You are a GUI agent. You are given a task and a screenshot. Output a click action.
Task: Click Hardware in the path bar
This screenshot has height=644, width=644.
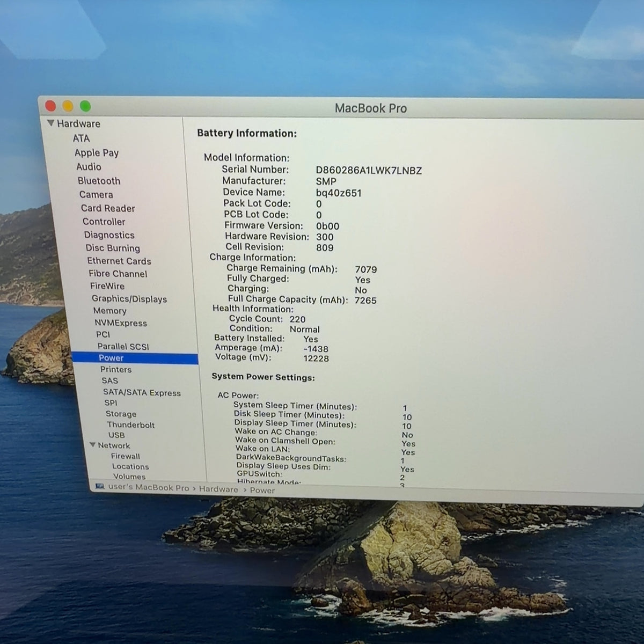(218, 489)
